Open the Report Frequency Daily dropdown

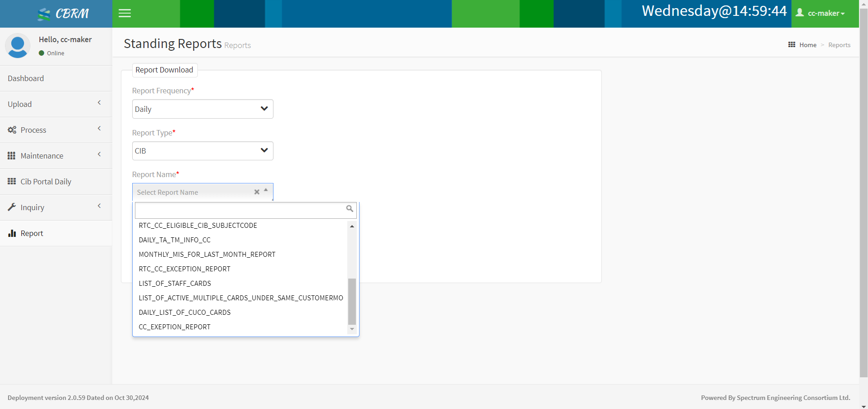click(x=203, y=109)
